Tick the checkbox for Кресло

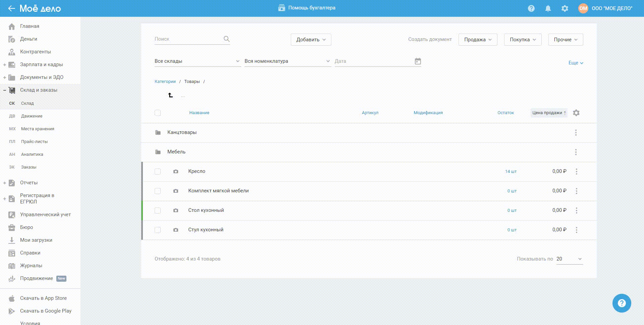coord(158,172)
